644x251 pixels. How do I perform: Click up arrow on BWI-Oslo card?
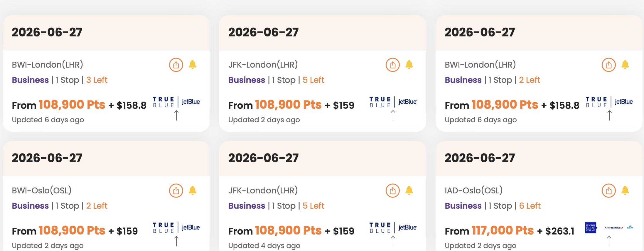(x=176, y=241)
